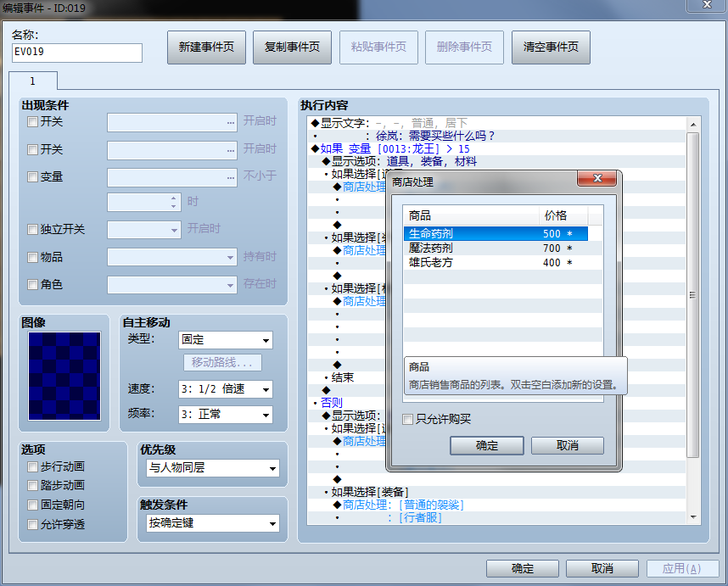Viewport: 728px width, 586px height.
Task: Tick the 只允许购买 checkbox
Action: coord(407,420)
